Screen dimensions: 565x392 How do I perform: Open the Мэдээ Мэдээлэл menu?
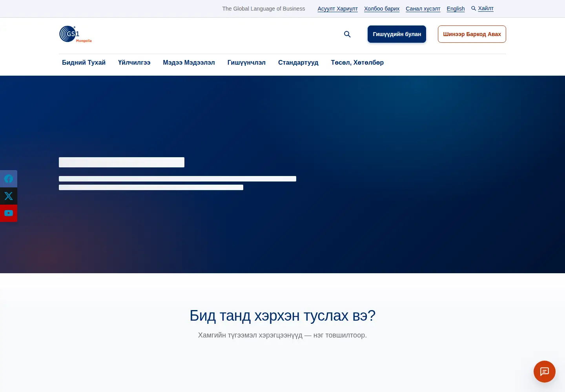[x=189, y=62]
